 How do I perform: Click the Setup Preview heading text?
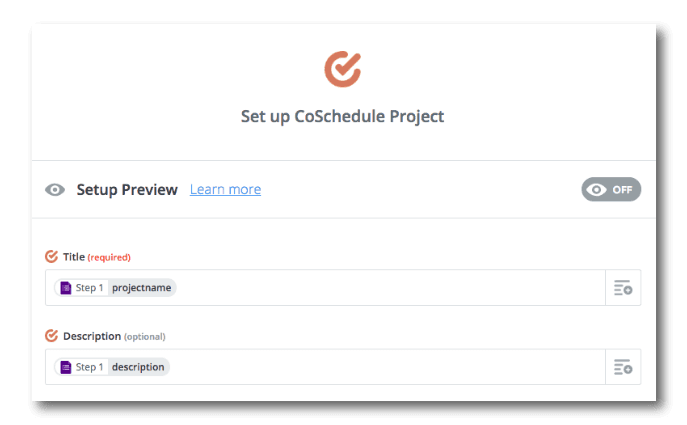coord(127,190)
